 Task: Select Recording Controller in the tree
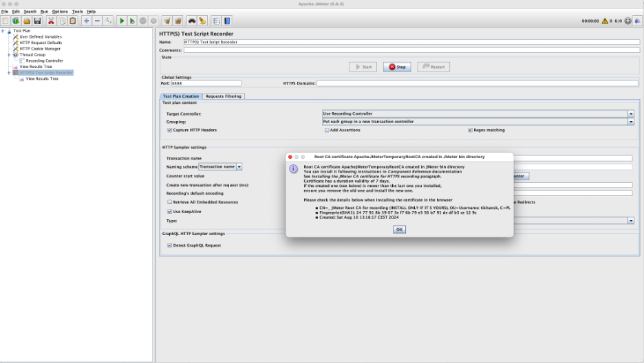pos(44,60)
